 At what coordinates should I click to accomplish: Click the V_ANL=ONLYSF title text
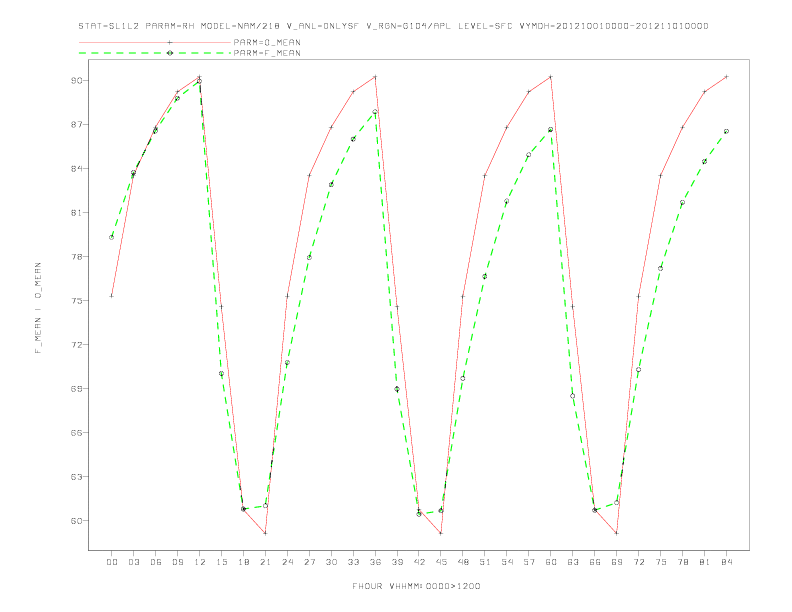(322, 26)
